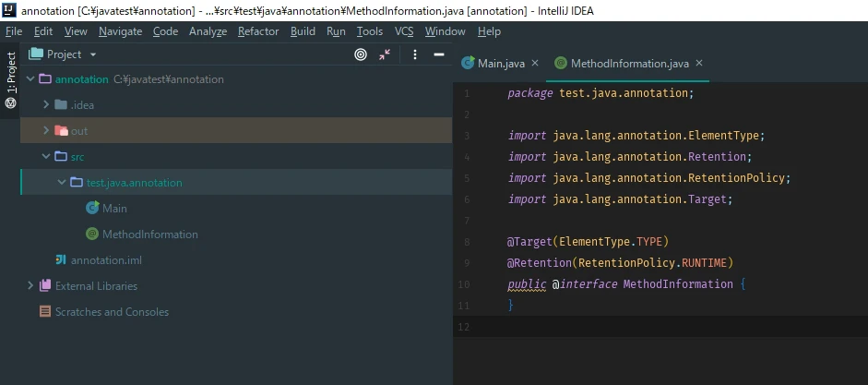
Task: Open the VCS menu
Action: (404, 31)
